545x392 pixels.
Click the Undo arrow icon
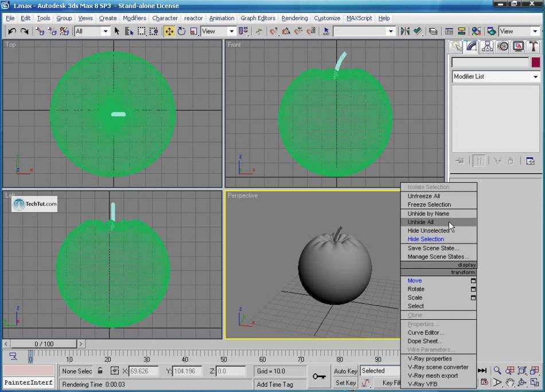click(12, 32)
